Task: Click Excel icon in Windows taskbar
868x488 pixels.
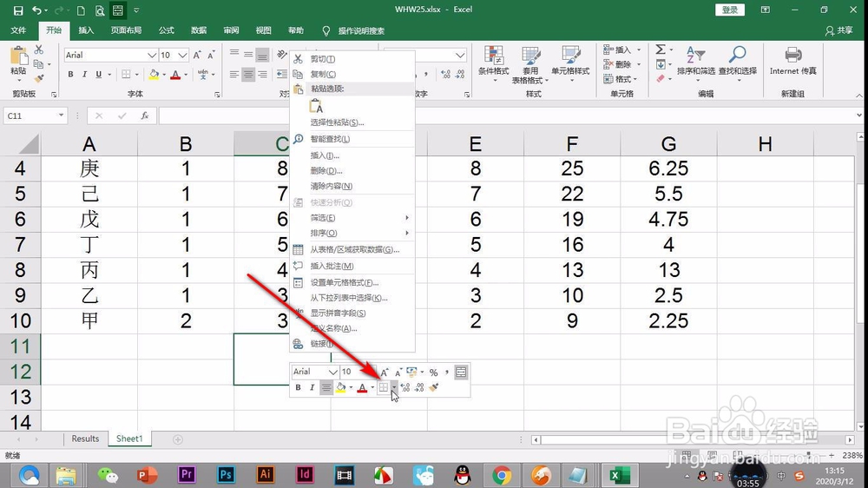Action: click(x=619, y=475)
